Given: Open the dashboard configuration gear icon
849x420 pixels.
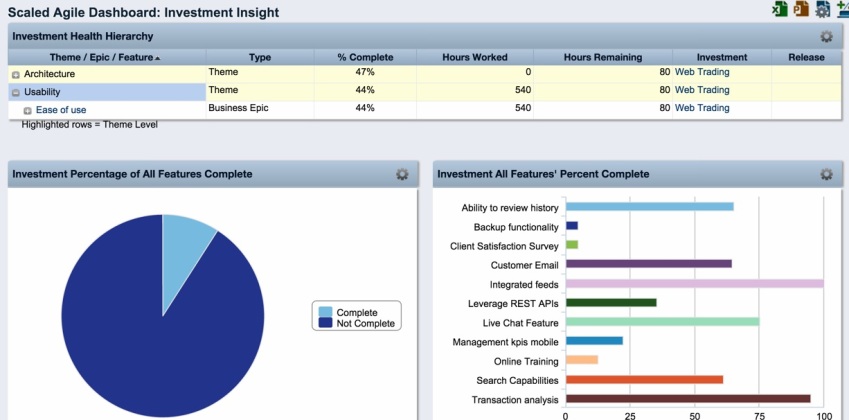Looking at the screenshot, I should tap(822, 10).
